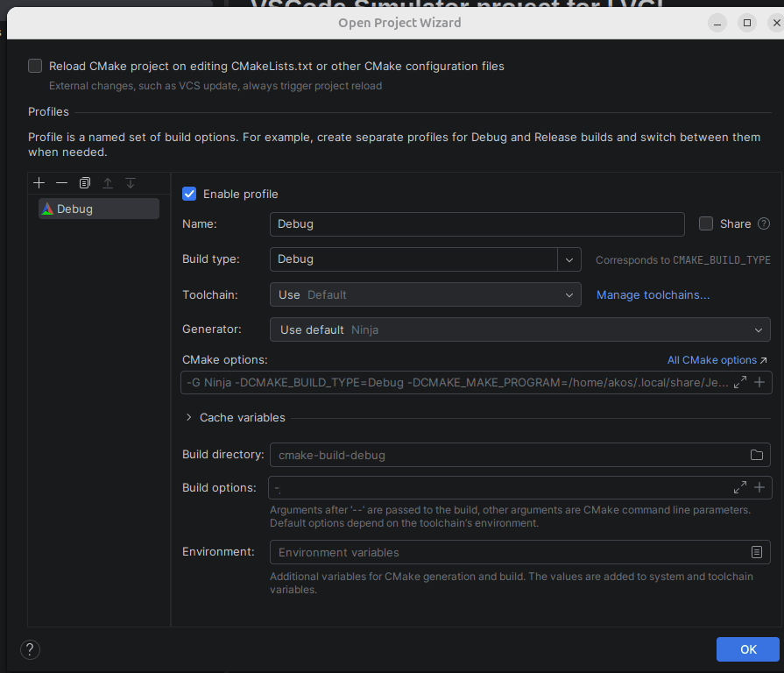Click the Profiles section heading
The height and width of the screenshot is (673, 784).
(x=48, y=111)
